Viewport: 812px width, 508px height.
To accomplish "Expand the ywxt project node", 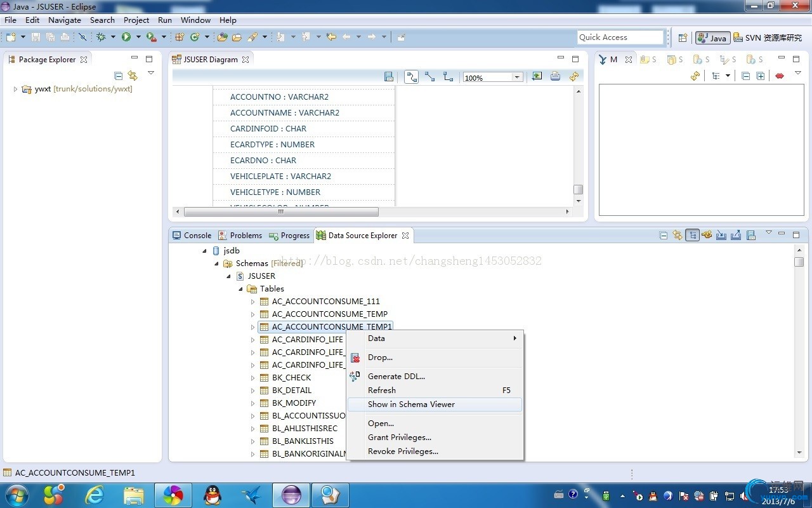I will click(16, 90).
